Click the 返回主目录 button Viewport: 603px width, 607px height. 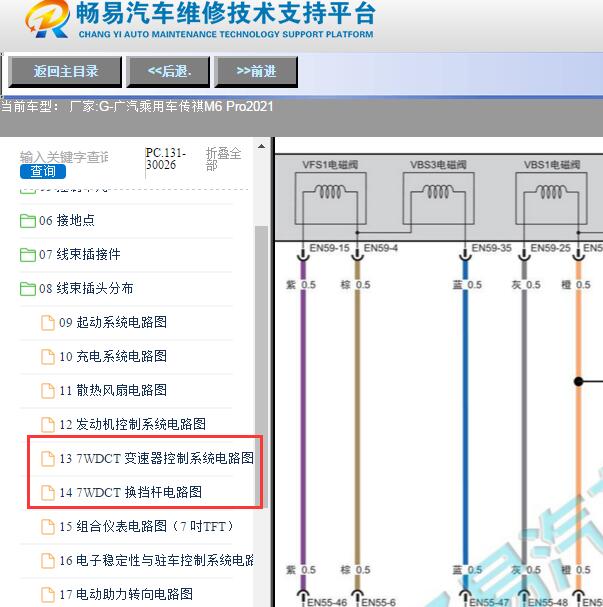65,71
